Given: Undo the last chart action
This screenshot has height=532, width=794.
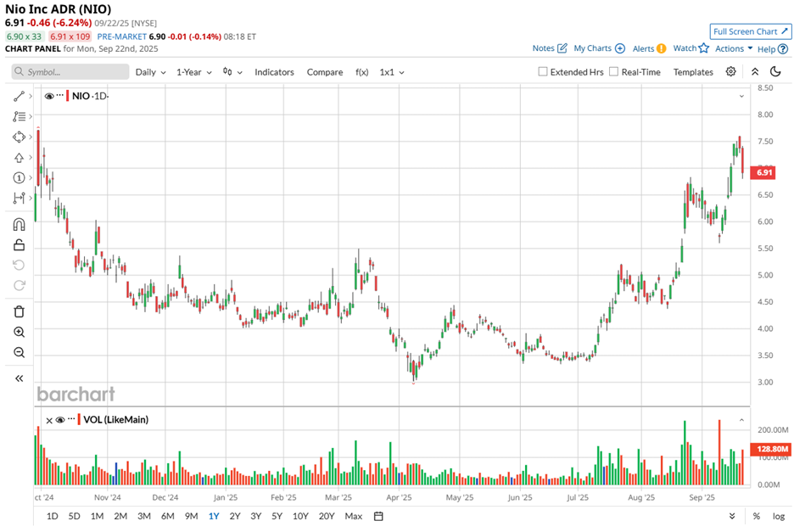Looking at the screenshot, I should click(x=19, y=266).
